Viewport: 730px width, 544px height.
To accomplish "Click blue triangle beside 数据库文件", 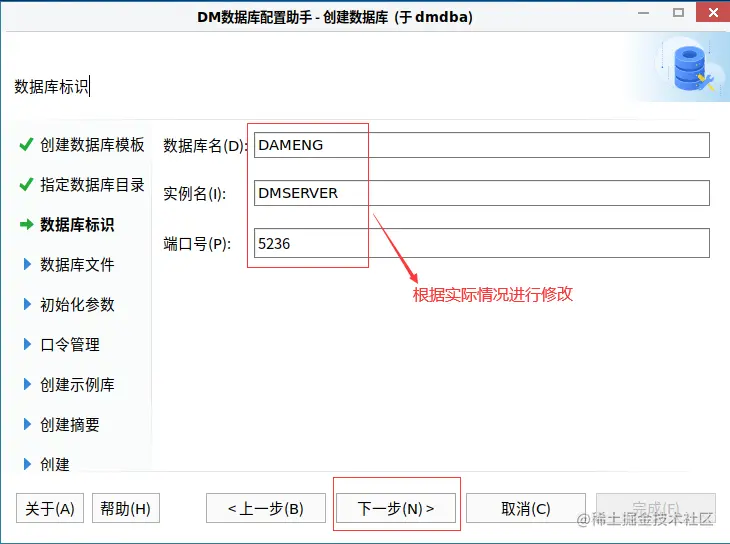I will [27, 264].
